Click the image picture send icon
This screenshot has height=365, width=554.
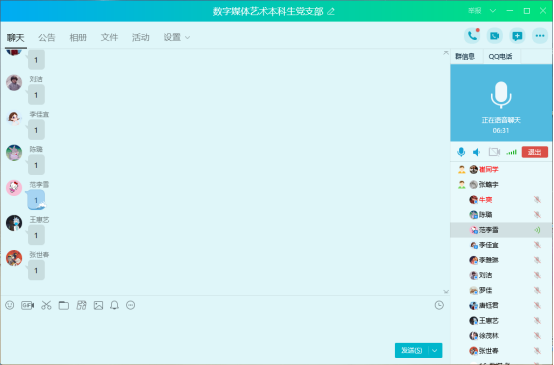(x=98, y=305)
